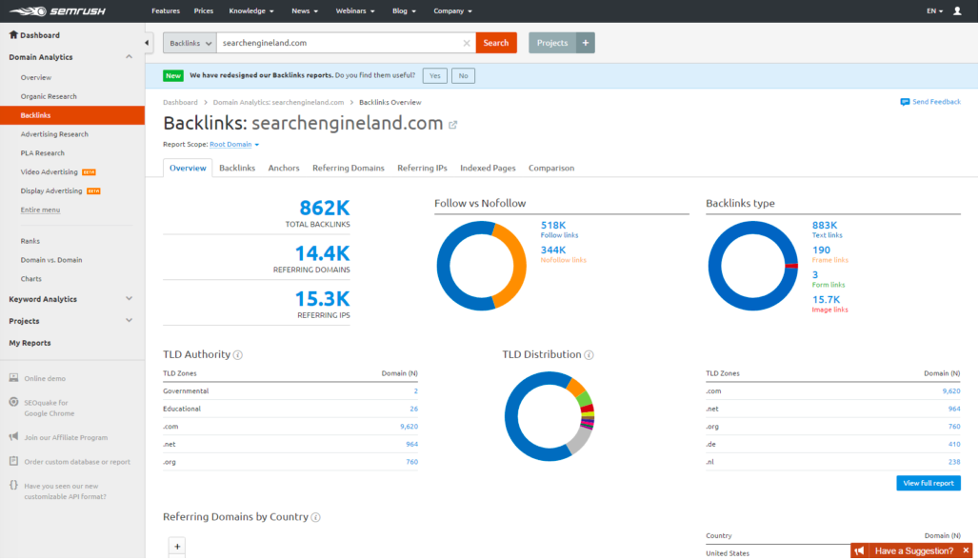Image resolution: width=979 pixels, height=560 pixels.
Task: Click the megaphone suggestion icon
Action: (860, 550)
